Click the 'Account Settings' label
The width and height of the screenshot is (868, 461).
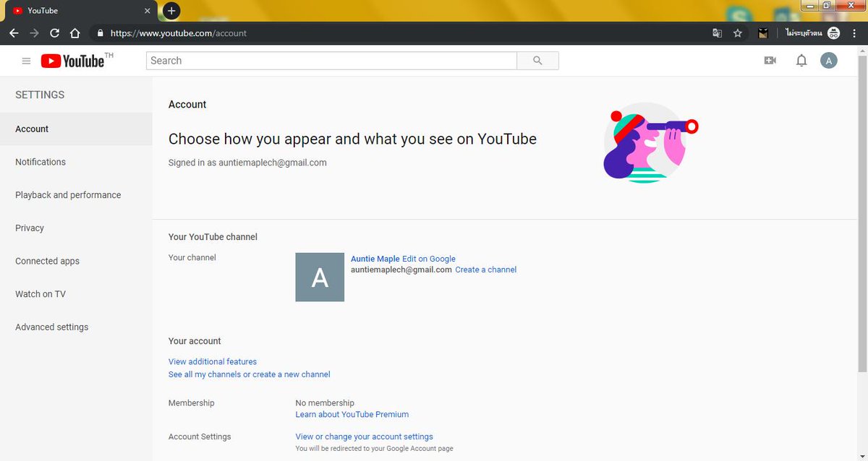tap(200, 436)
